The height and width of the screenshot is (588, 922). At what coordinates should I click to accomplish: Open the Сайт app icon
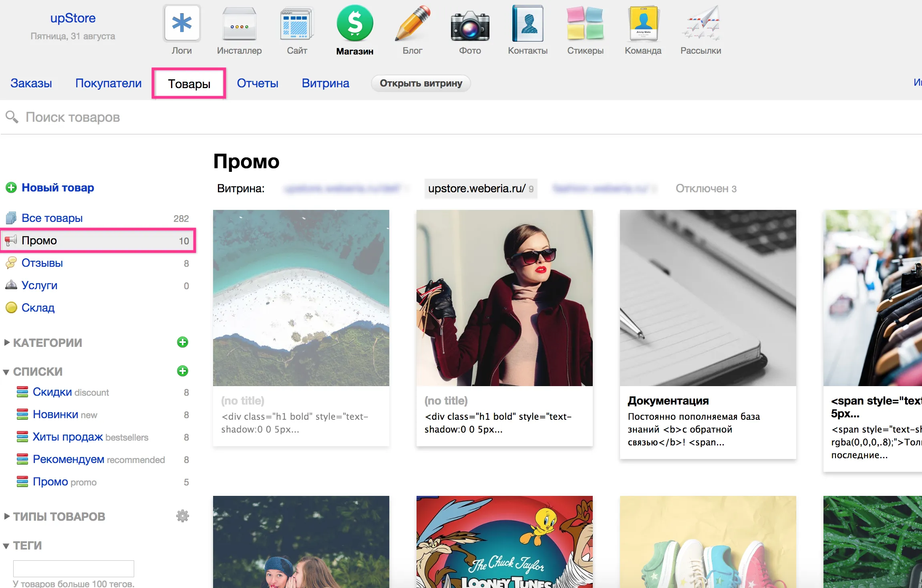click(x=297, y=23)
